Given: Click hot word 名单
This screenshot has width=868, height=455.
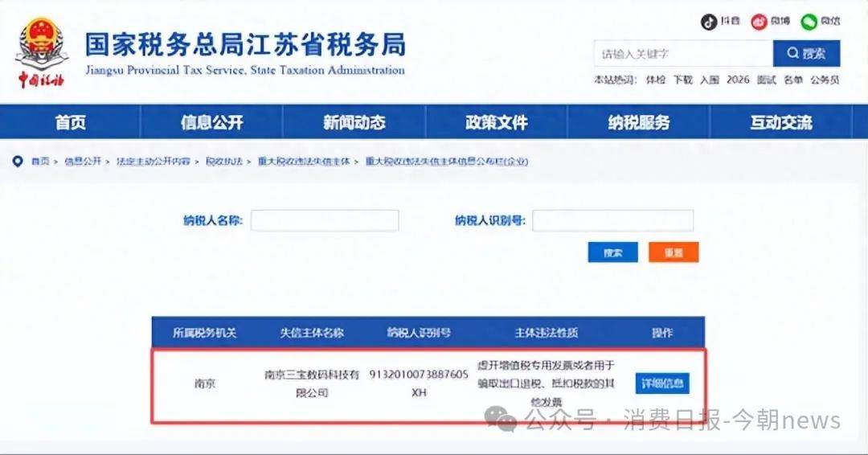Looking at the screenshot, I should tap(793, 80).
